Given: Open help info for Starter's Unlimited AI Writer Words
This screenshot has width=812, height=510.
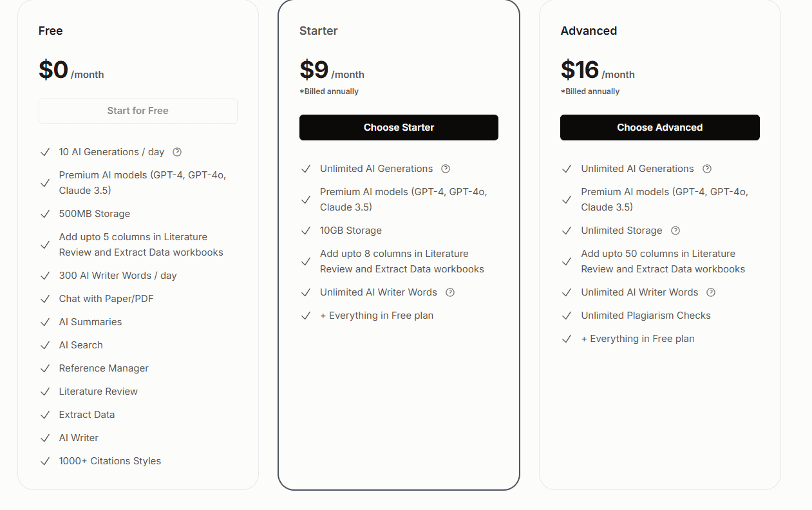Looking at the screenshot, I should click(449, 292).
